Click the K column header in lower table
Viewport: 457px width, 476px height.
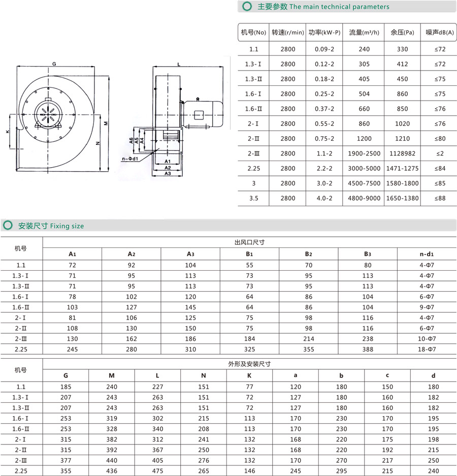[249, 375]
